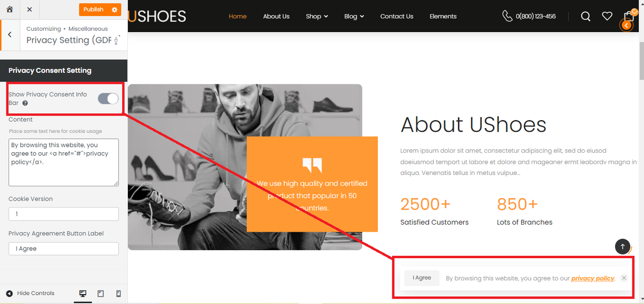Screen dimensions: 644x304
Task: Close the customizer with the X icon
Action: point(30,10)
